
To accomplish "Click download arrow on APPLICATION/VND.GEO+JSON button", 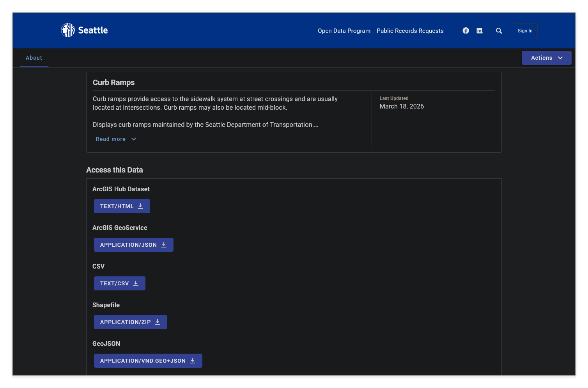I will click(193, 361).
